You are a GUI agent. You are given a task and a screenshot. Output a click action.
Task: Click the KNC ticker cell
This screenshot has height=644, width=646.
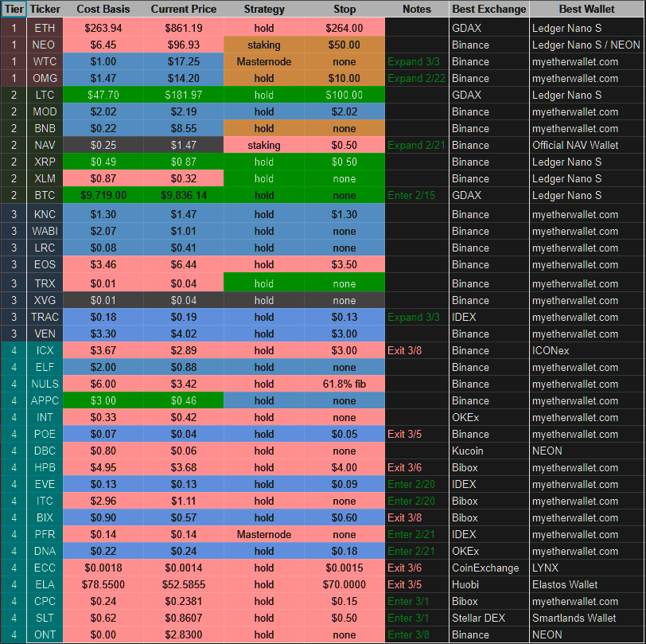pyautogui.click(x=45, y=214)
